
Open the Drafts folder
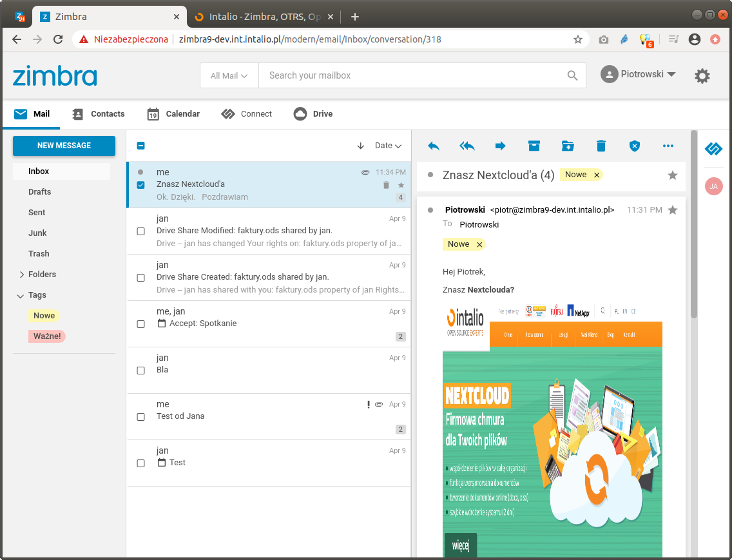[39, 192]
